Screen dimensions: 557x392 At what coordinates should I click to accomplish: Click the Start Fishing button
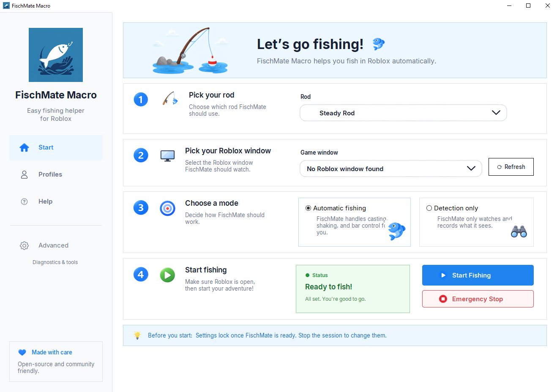point(478,275)
